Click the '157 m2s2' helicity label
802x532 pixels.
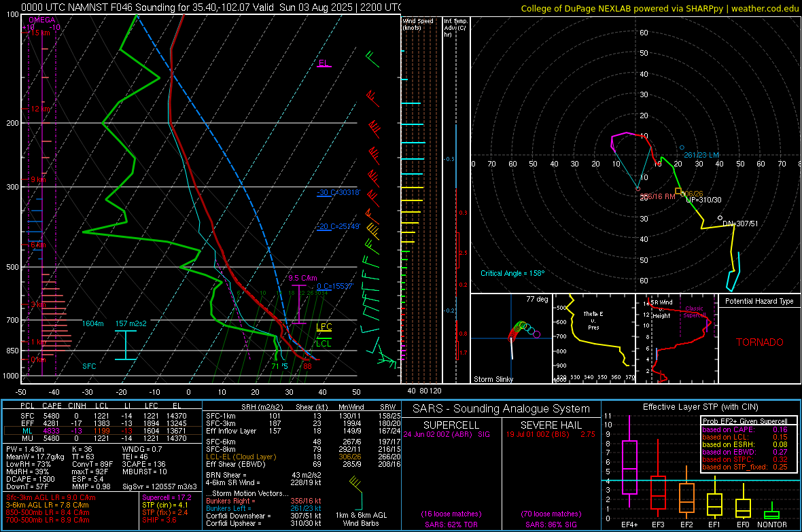pos(131,323)
